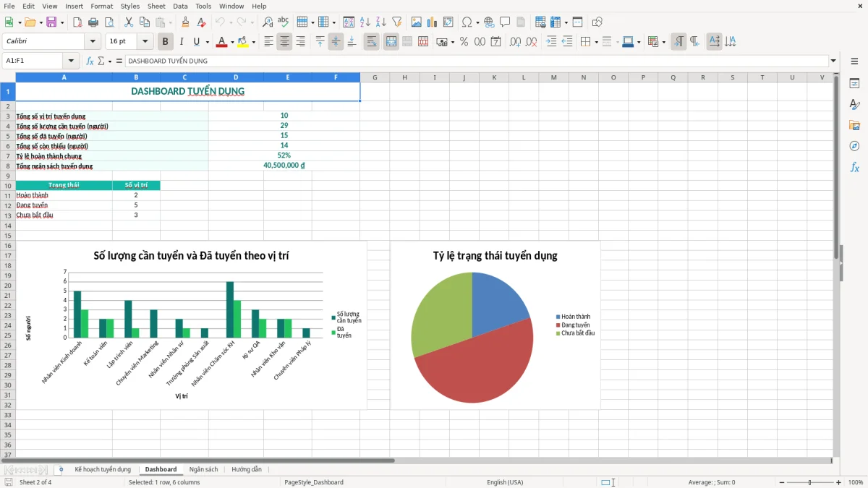Switch to Hướng dẫn sheet tab
868x488 pixels.
[x=247, y=469]
